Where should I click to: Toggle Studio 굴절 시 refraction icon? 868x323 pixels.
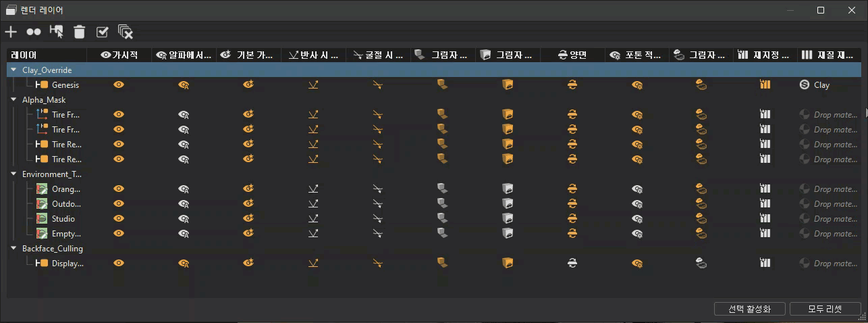[378, 219]
